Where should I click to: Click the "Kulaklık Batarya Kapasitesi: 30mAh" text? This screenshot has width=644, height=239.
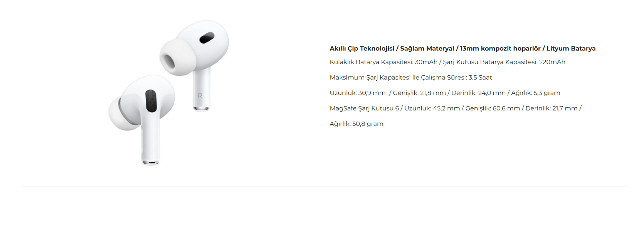click(383, 62)
